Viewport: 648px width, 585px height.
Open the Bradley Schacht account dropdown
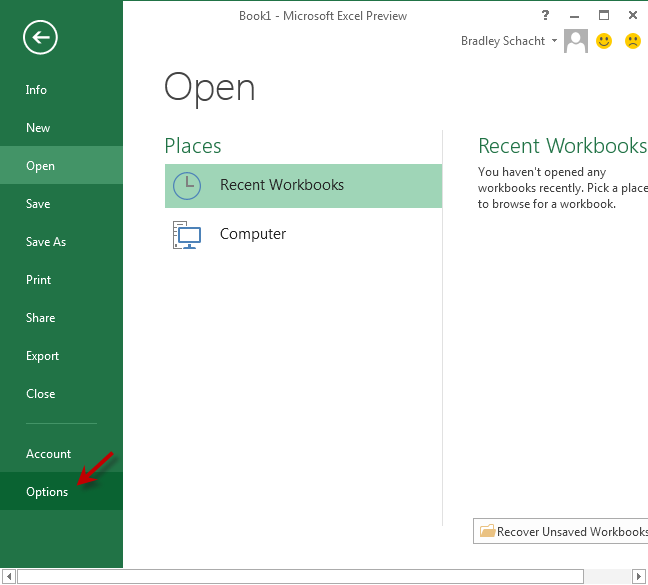[555, 40]
